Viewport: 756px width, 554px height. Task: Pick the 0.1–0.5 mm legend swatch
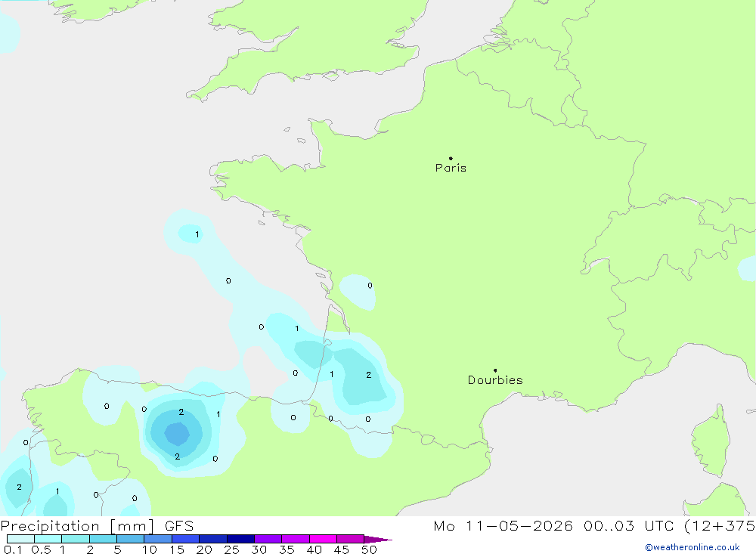click(x=20, y=539)
